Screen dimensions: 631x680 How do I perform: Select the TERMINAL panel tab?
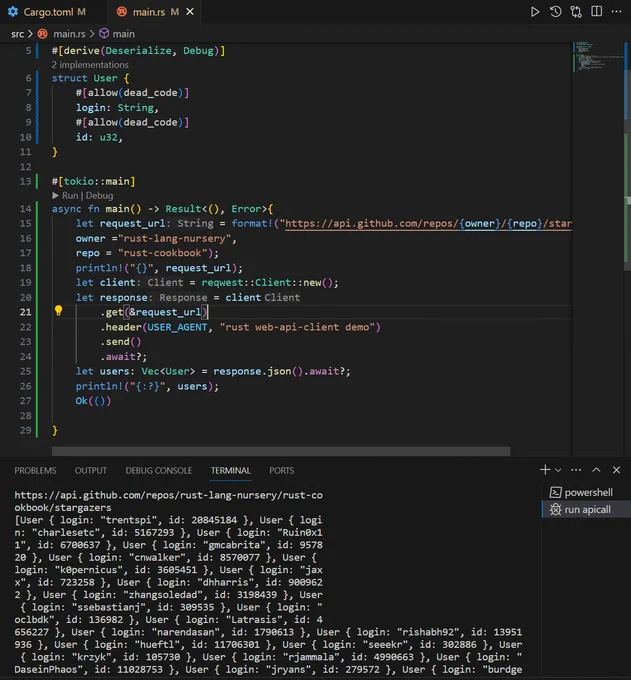[231, 471]
